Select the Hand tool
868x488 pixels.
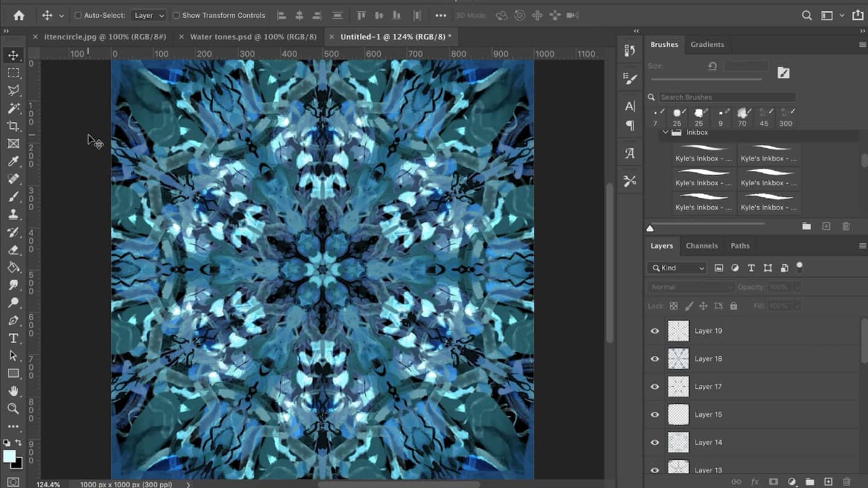coord(13,391)
